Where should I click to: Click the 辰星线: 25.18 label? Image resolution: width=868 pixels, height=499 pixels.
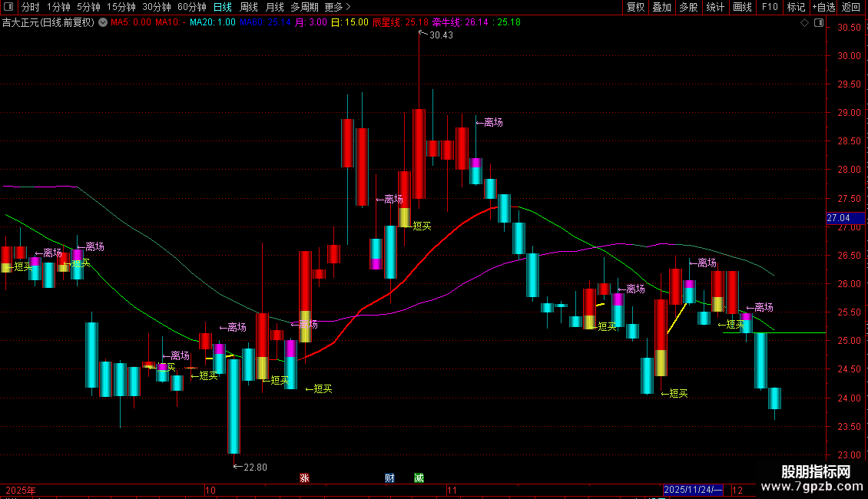click(400, 23)
